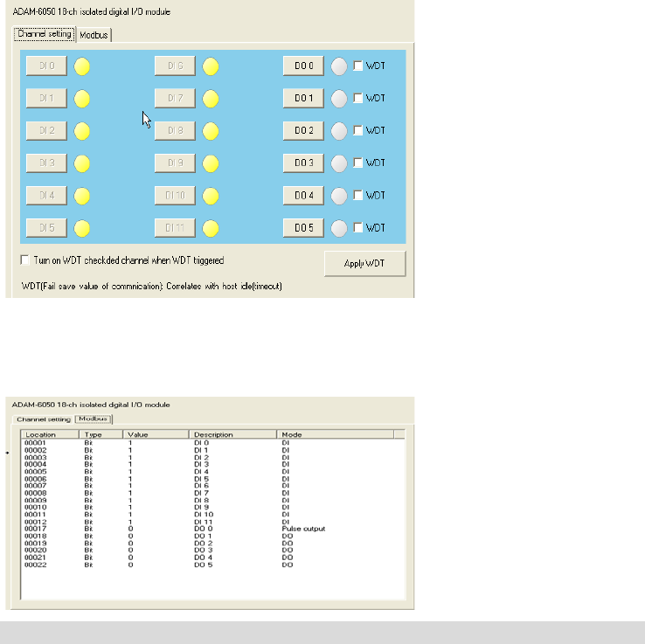
Task: Click the DI 6 yellow status indicator
Action: [x=211, y=66]
